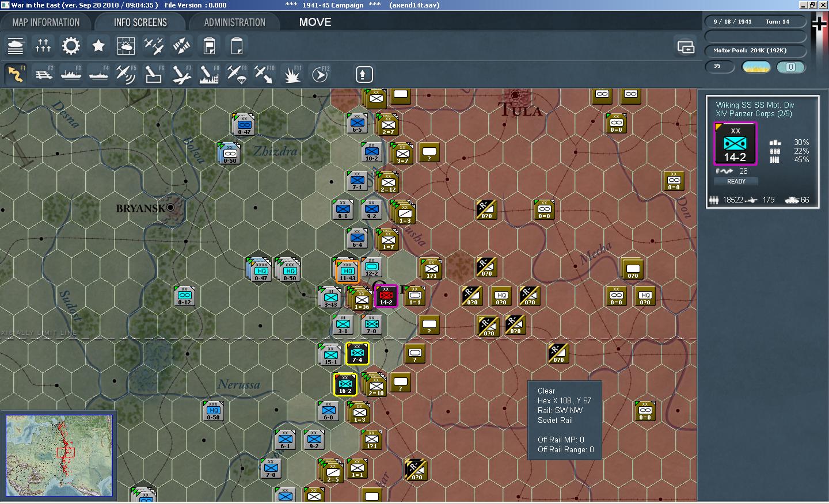The width and height of the screenshot is (829, 504).
Task: Select the 10-2 infantry unit
Action: point(371,152)
